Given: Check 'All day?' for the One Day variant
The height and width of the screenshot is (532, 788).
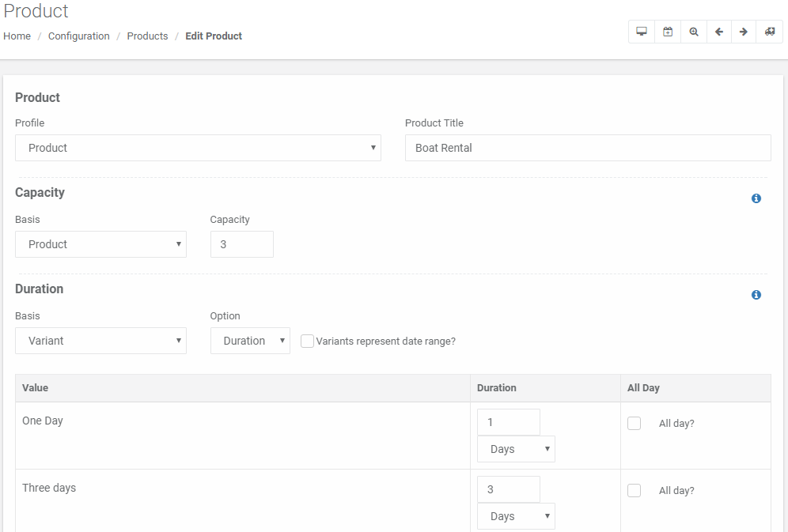Looking at the screenshot, I should click(x=635, y=423).
